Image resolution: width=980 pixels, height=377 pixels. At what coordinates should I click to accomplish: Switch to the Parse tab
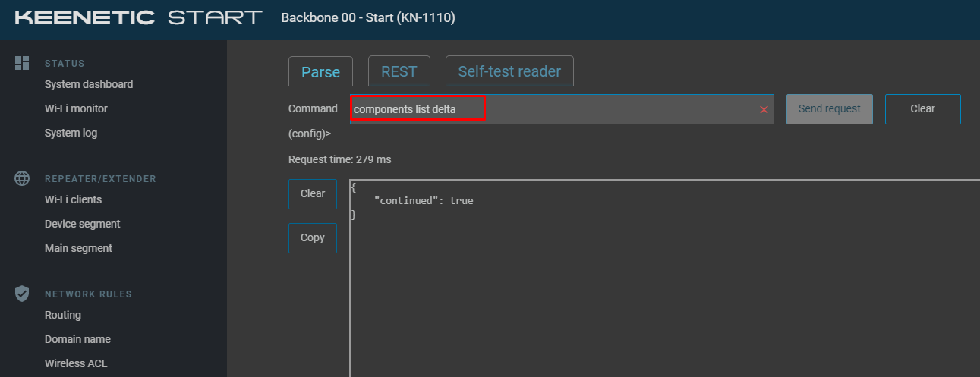click(320, 71)
